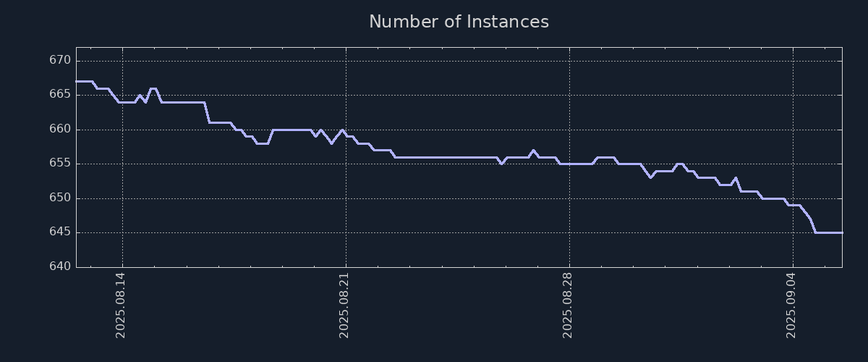Click the 650 y-axis label
Viewport: 868px width, 362px height.
[x=59, y=198]
